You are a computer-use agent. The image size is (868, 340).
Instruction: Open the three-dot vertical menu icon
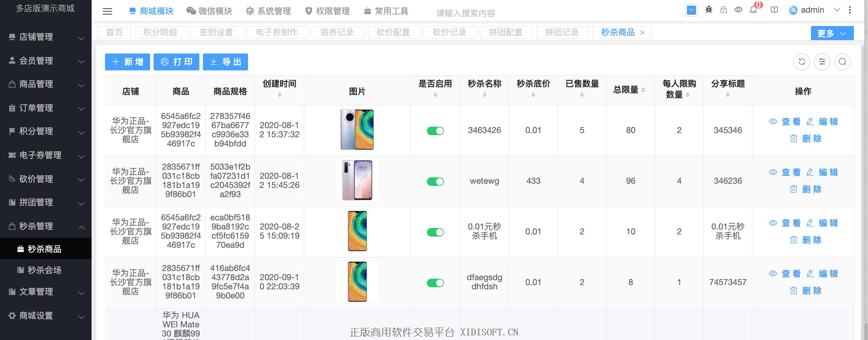click(x=850, y=10)
